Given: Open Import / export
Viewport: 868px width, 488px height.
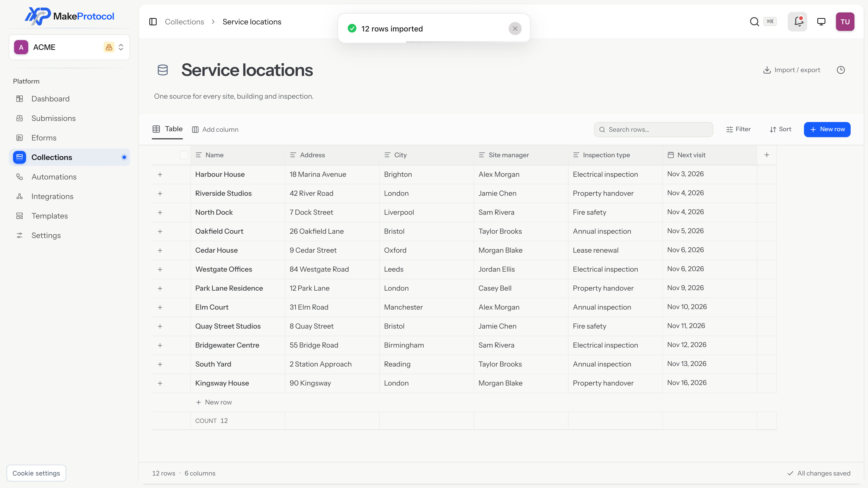Looking at the screenshot, I should [792, 70].
